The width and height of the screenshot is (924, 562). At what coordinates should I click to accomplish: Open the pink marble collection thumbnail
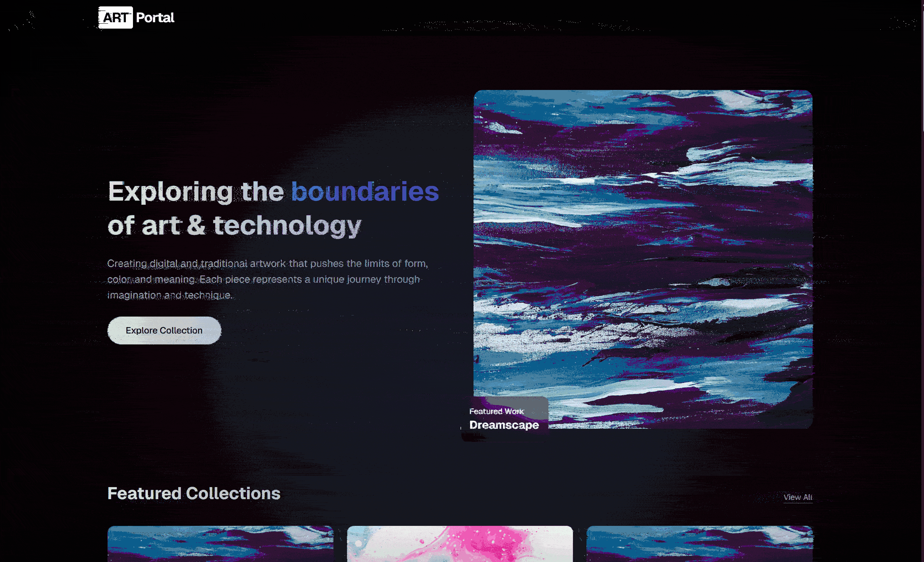460,544
